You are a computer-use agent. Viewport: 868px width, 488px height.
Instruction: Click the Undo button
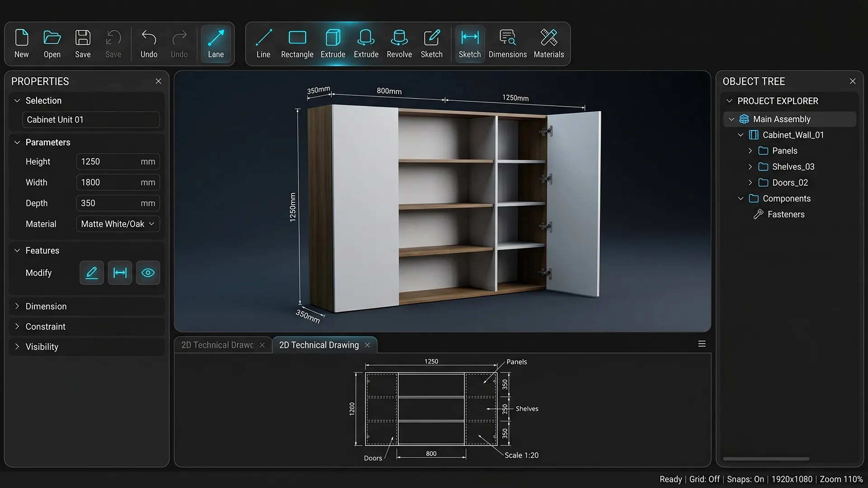[x=149, y=44]
